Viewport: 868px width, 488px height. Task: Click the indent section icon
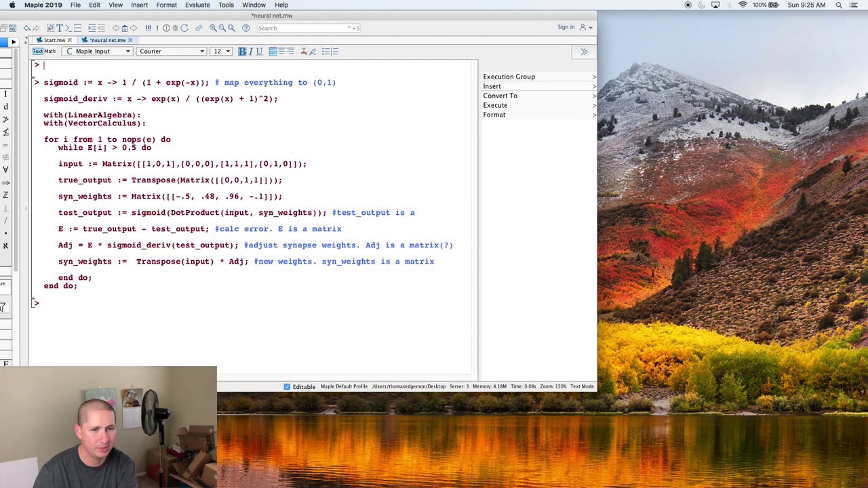point(92,28)
